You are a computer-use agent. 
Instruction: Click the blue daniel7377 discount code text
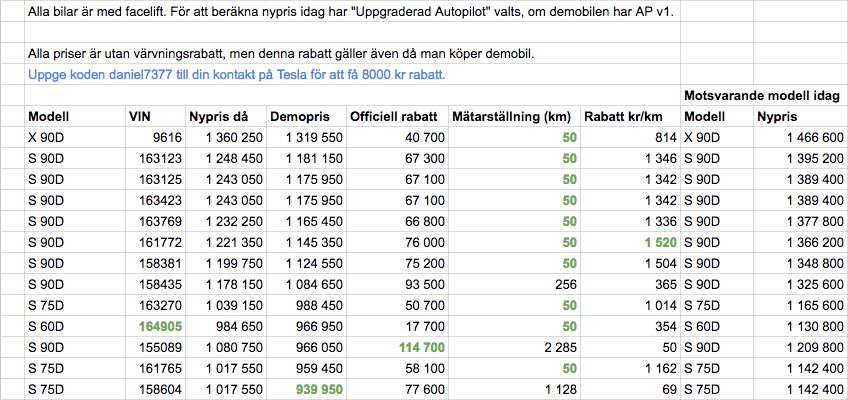pos(237,75)
